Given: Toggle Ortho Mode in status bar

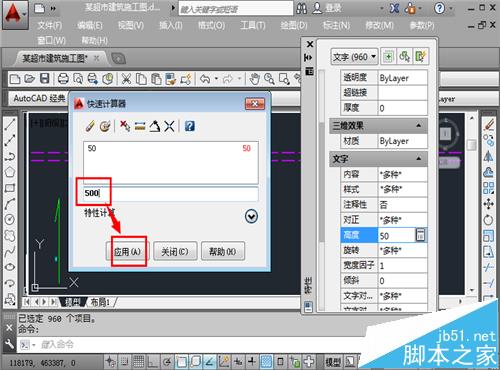Looking at the screenshot, I should click(153, 361).
